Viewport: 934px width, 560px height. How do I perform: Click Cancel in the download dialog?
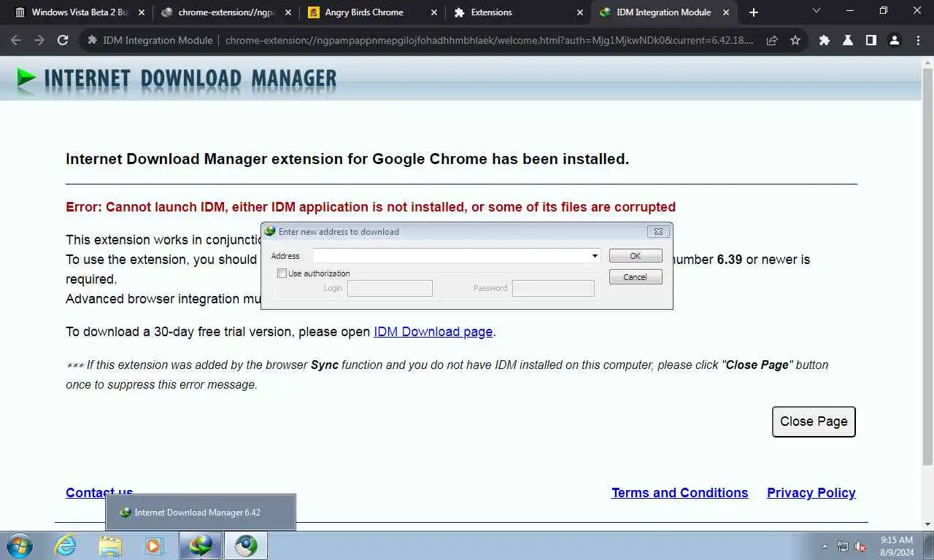[x=636, y=277]
